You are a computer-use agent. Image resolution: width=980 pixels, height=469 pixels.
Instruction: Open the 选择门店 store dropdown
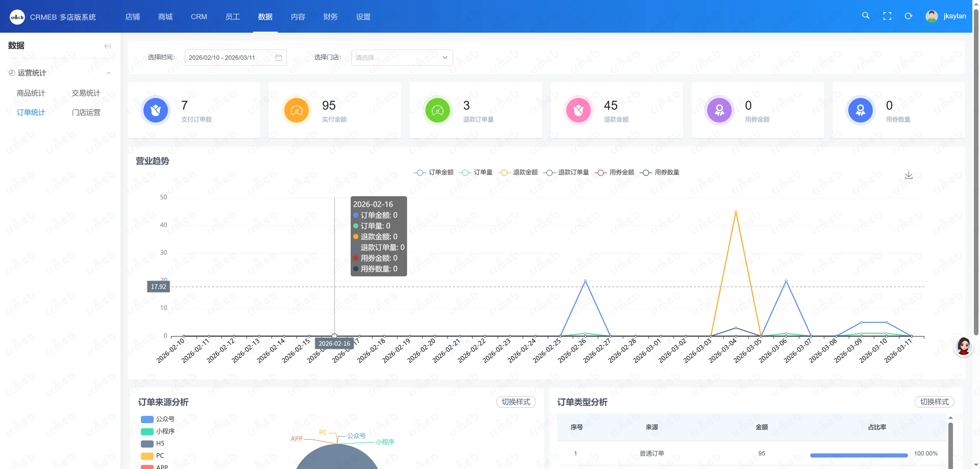[x=402, y=57]
